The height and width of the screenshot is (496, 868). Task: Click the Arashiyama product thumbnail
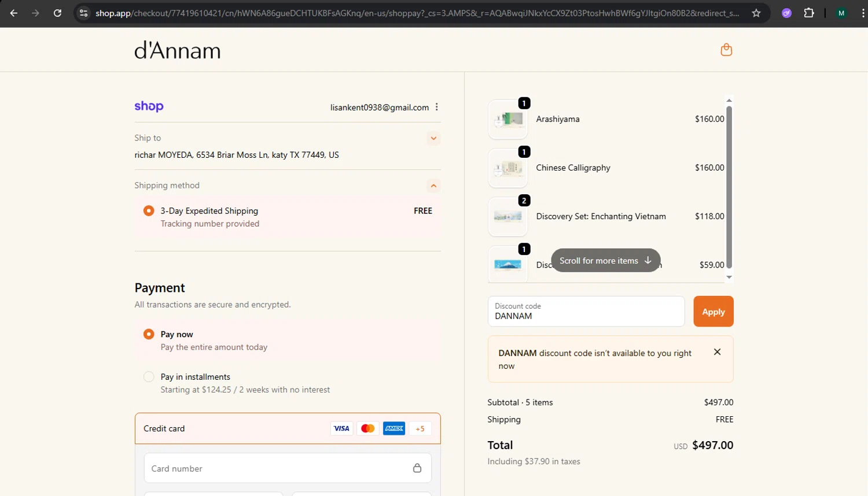click(x=508, y=119)
